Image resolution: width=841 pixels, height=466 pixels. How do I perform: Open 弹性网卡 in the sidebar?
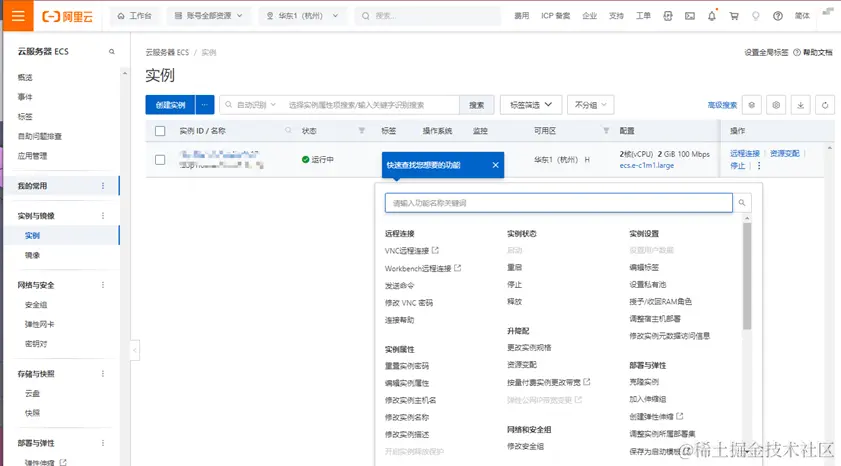pos(40,324)
